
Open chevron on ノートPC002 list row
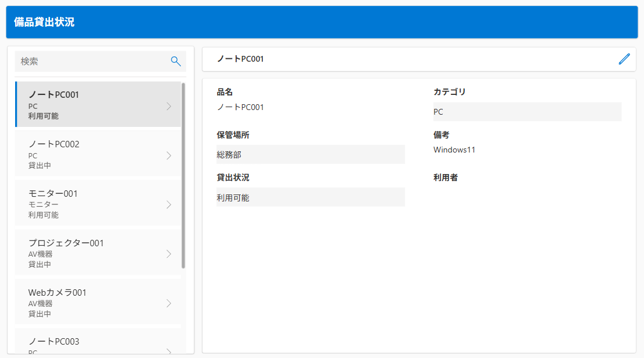(x=169, y=156)
